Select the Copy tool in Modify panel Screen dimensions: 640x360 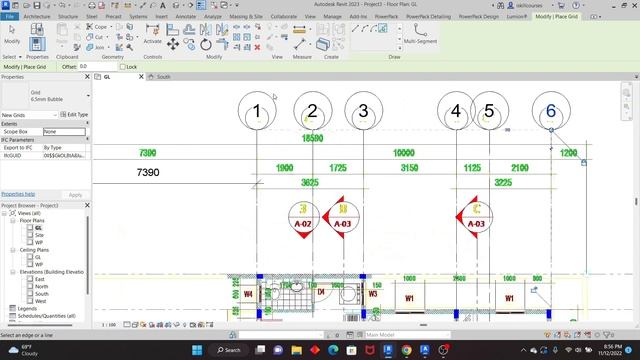click(x=189, y=44)
